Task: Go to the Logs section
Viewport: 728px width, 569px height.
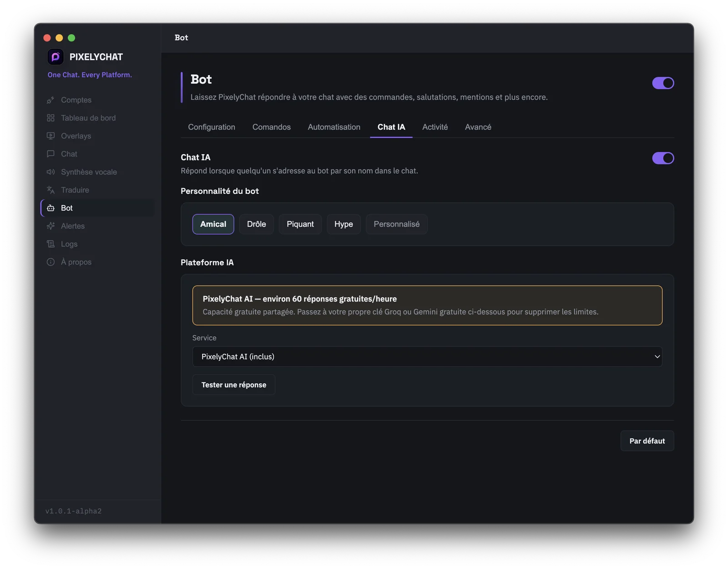Action: (x=97, y=244)
